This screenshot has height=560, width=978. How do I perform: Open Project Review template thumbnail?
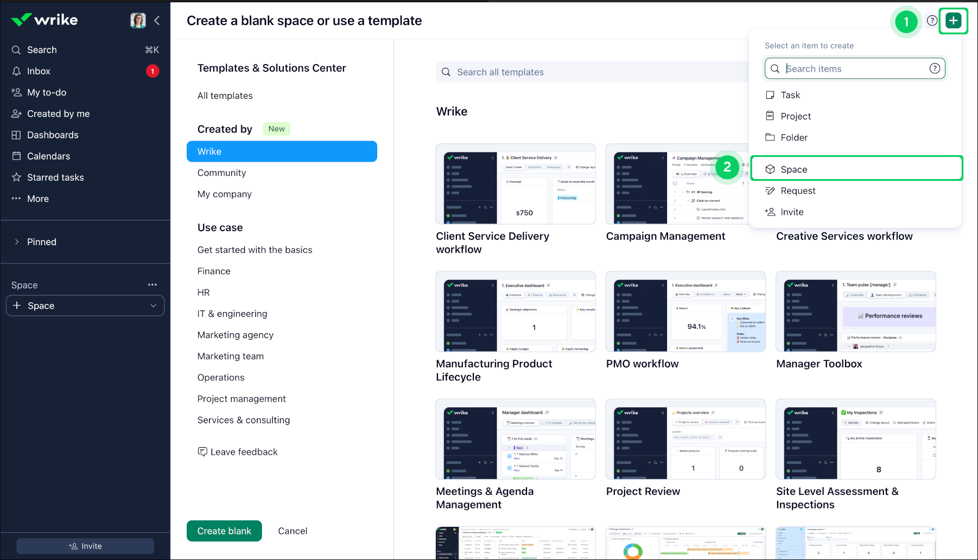pyautogui.click(x=686, y=439)
